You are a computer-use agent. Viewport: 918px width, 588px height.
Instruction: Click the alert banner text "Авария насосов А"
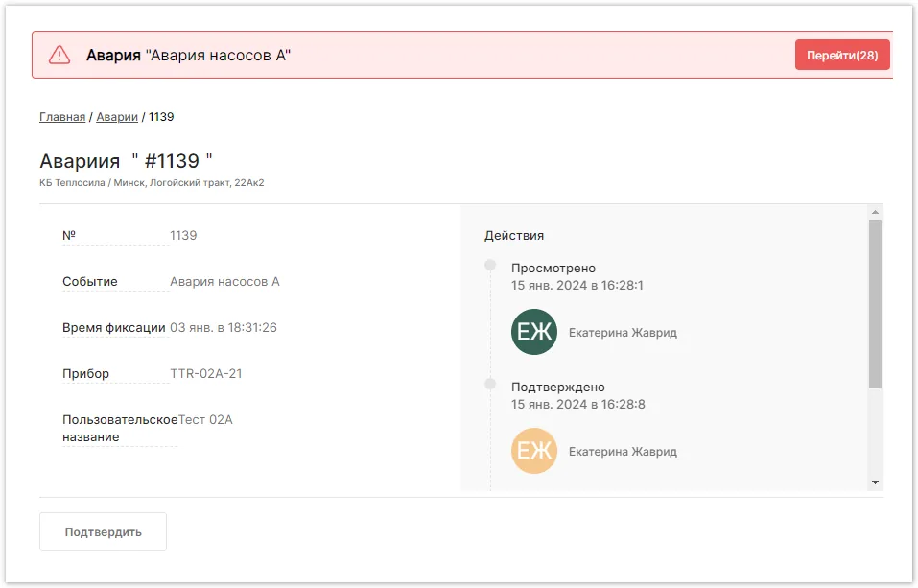(218, 55)
